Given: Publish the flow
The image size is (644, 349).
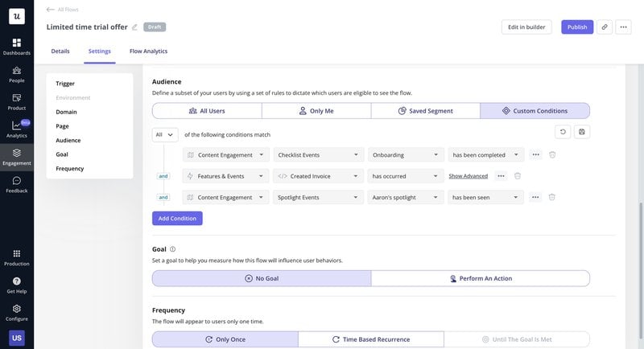Looking at the screenshot, I should tap(577, 27).
